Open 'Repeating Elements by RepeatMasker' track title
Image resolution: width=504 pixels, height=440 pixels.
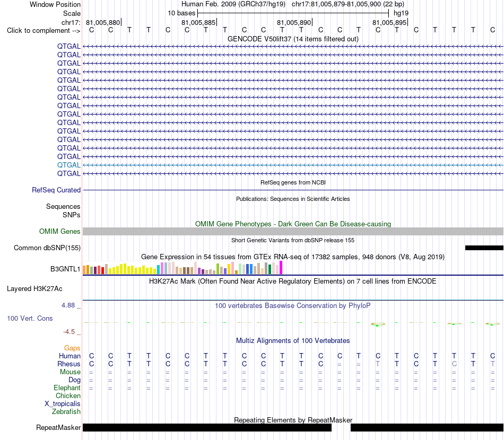coord(293,420)
